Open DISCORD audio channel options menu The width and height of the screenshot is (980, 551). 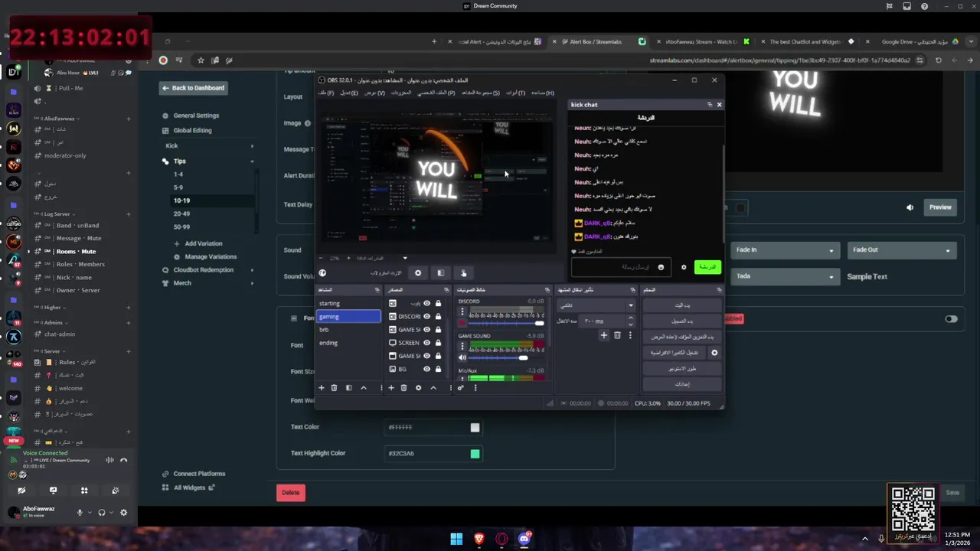coord(462,311)
